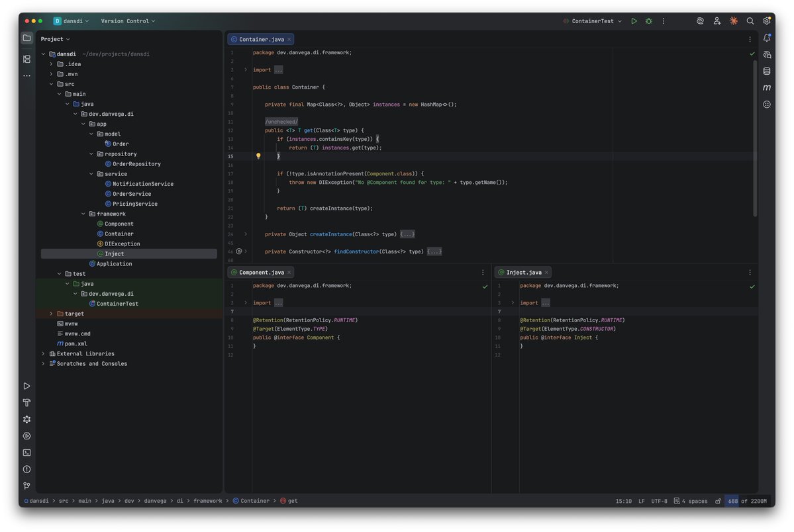Image resolution: width=794 pixels, height=532 pixels.
Task: Select DIException in project tree
Action: pos(118,244)
